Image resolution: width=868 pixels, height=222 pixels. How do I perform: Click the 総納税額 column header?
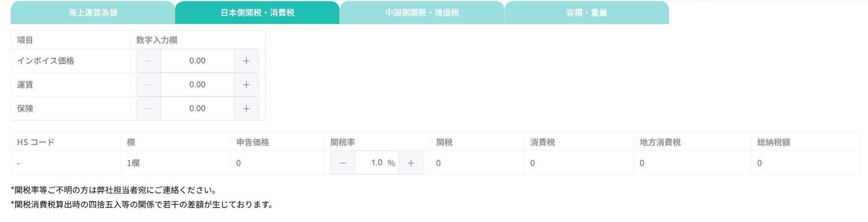tap(806, 142)
